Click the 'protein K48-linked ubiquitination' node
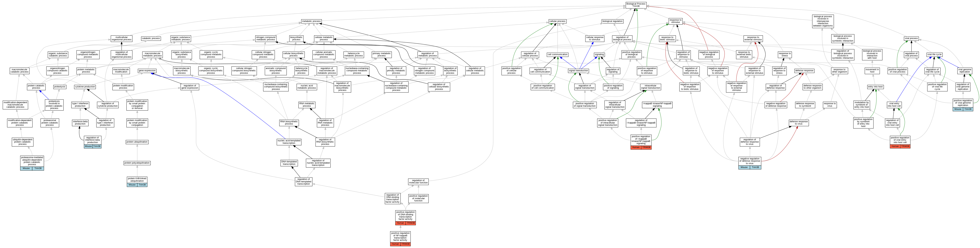Viewport: 980px width, 248px height. [137, 180]
